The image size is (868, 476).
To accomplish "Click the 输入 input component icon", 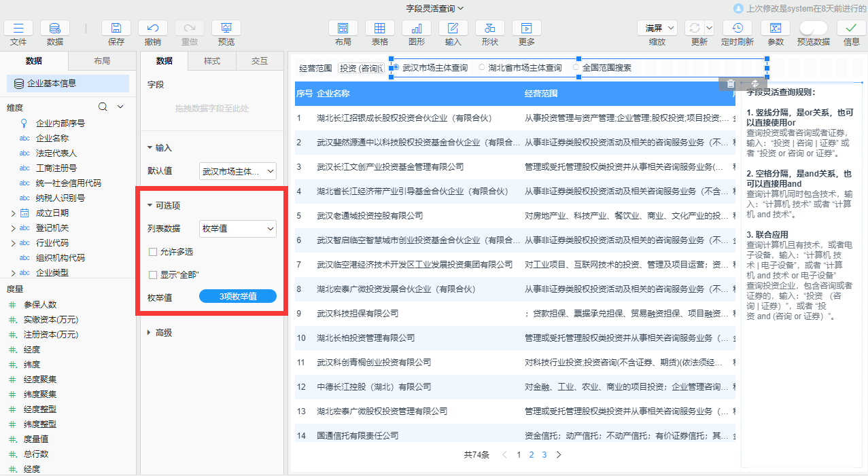I will 452,29.
